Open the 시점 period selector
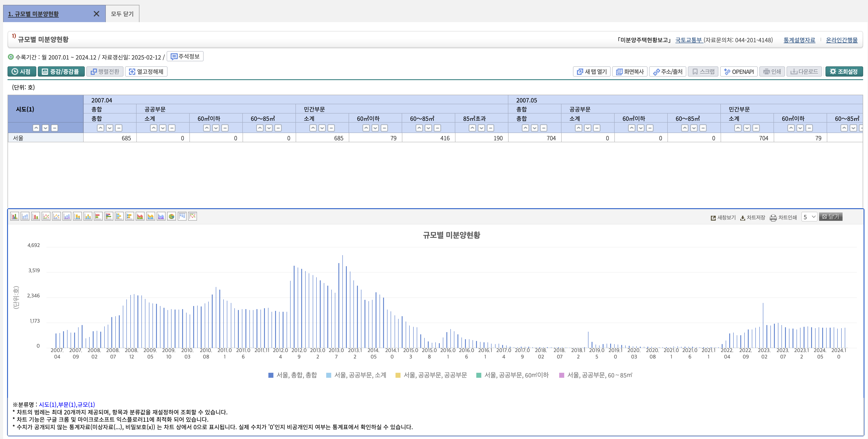Viewport: 868px width, 439px height. point(21,71)
